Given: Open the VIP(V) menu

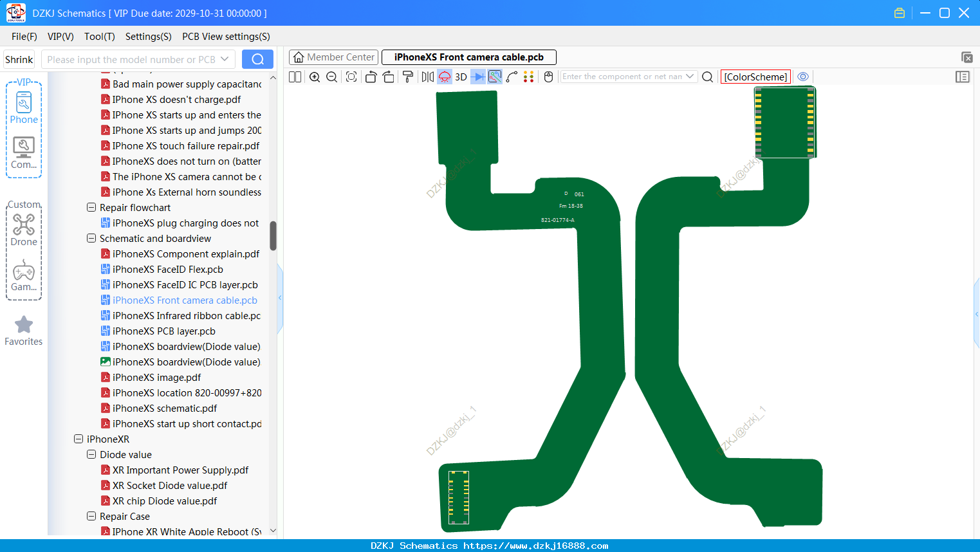Looking at the screenshot, I should (x=60, y=37).
